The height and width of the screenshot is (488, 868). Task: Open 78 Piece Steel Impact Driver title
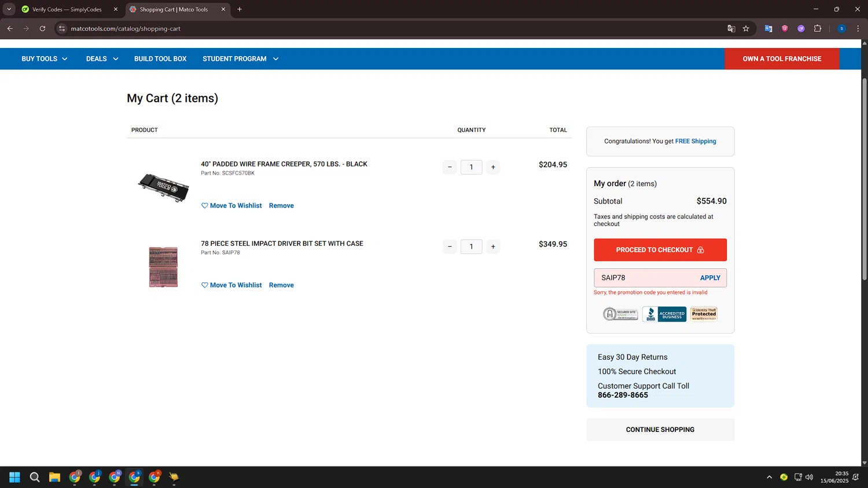pos(282,243)
